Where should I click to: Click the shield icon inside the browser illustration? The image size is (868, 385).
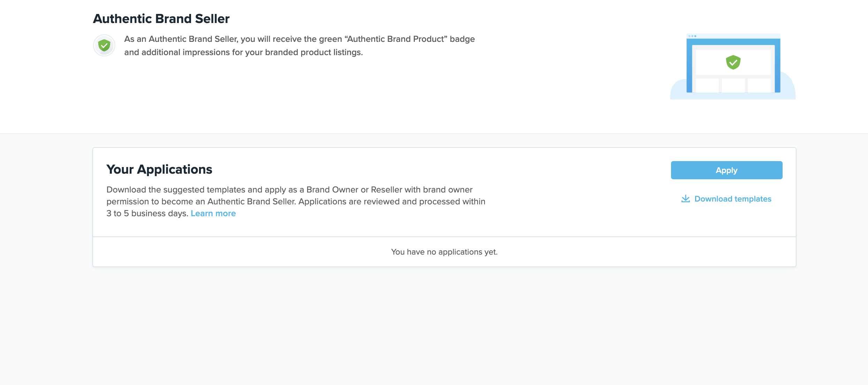(732, 63)
